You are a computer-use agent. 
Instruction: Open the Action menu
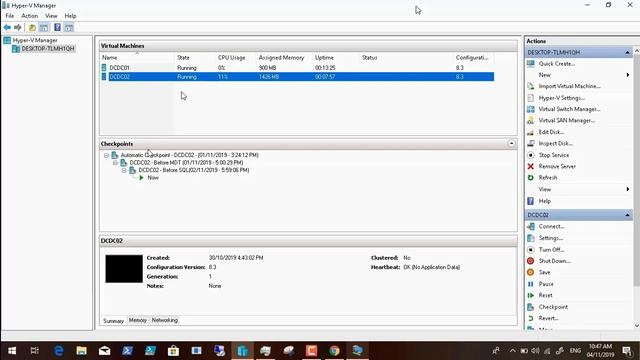tap(29, 16)
